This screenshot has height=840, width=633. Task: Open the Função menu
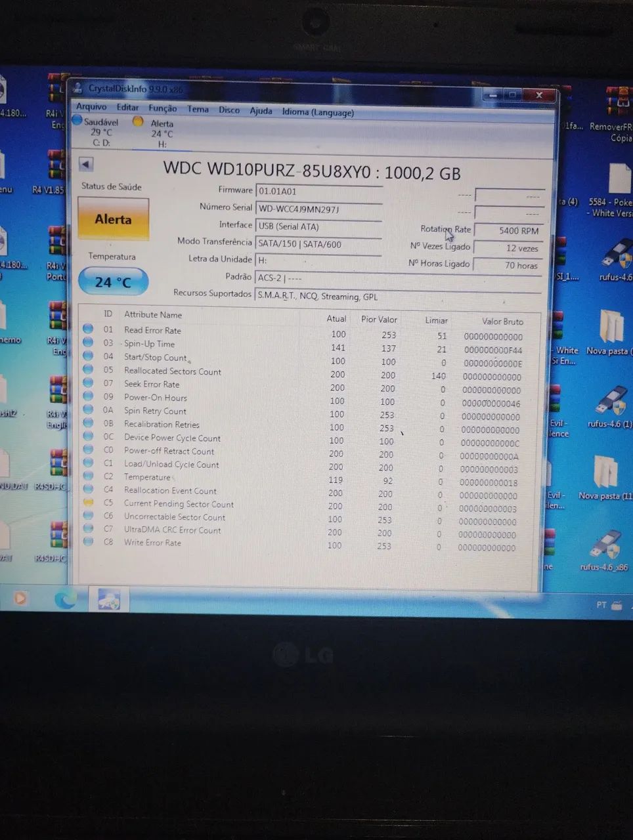click(x=162, y=108)
